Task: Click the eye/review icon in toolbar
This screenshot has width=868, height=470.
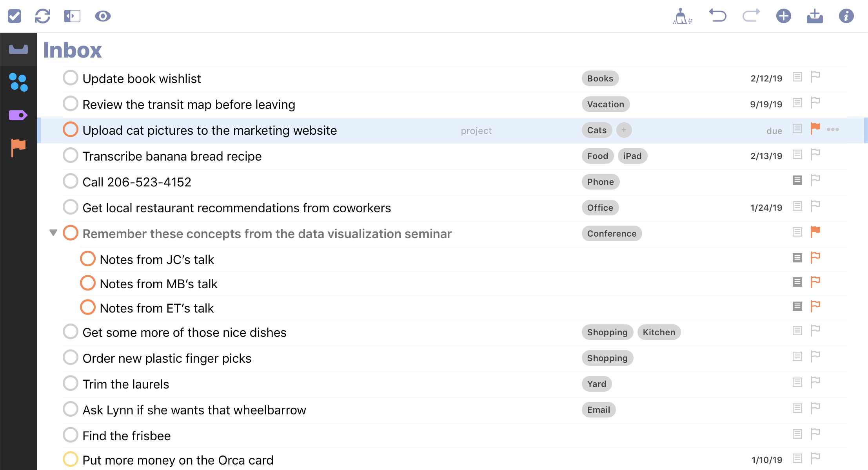Action: [x=103, y=15]
